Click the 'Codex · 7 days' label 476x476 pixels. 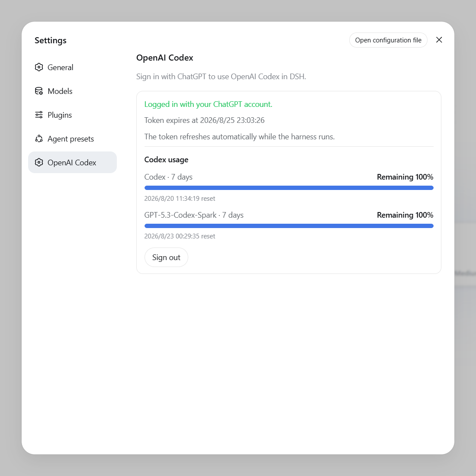point(168,177)
